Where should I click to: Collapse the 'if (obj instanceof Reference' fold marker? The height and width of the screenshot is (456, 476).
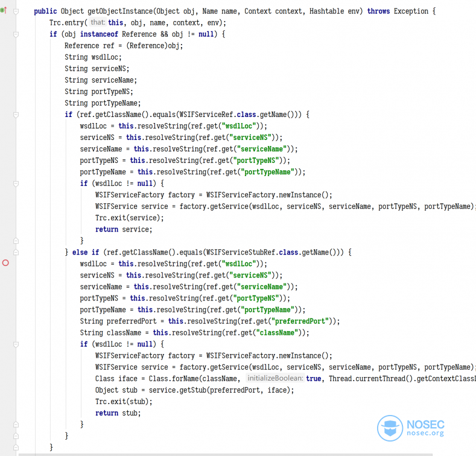(16, 34)
